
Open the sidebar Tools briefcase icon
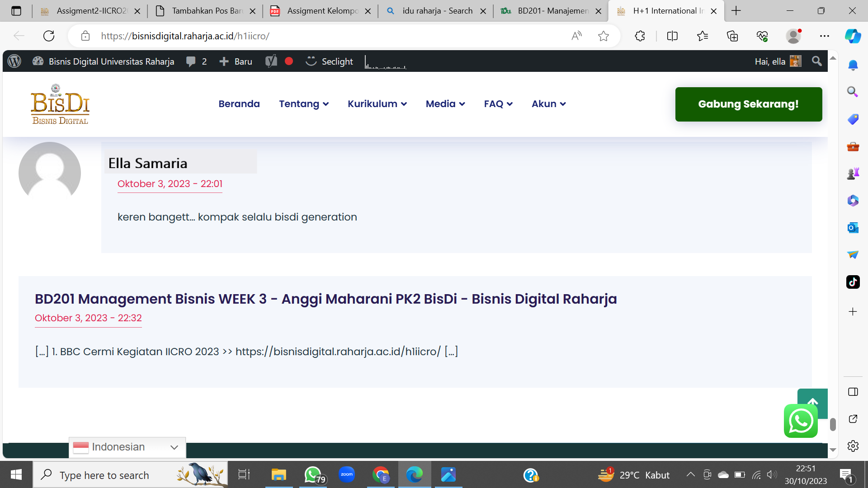853,146
